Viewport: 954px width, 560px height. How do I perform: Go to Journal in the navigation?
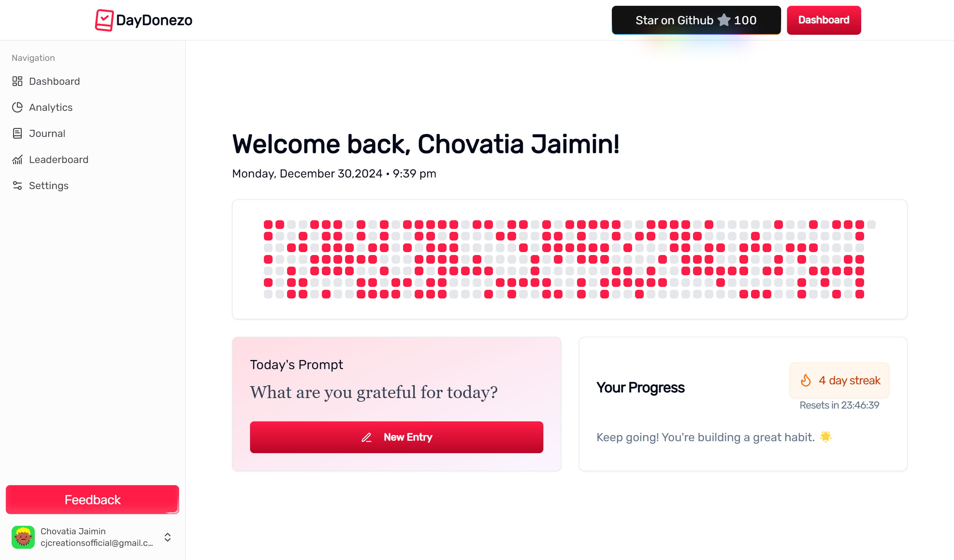[47, 134]
